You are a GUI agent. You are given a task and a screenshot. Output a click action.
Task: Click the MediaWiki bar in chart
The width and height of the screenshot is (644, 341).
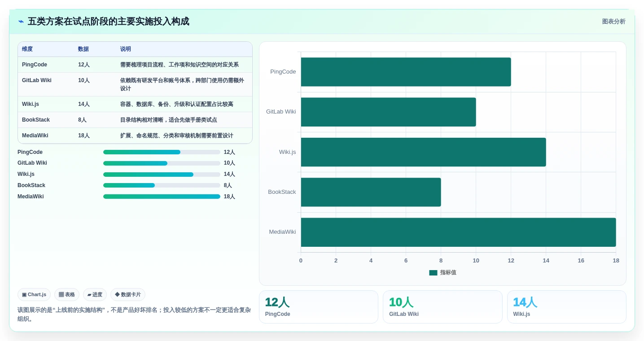coord(458,232)
